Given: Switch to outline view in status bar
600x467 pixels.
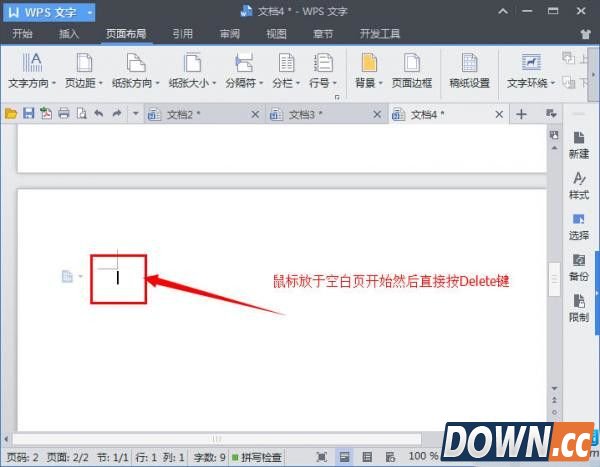Looking at the screenshot, I should pyautogui.click(x=367, y=457).
